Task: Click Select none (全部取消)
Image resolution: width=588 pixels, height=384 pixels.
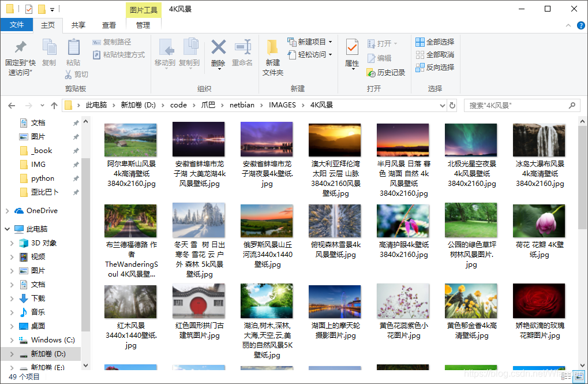Action: 435,55
